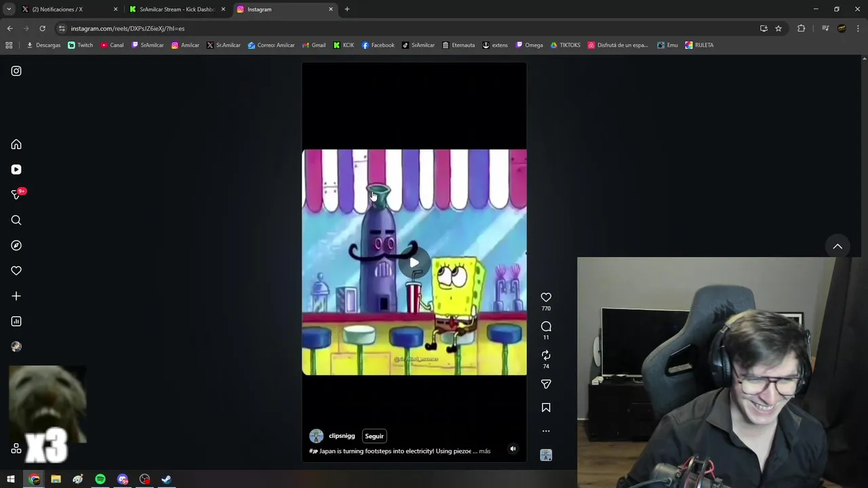Share the reel with the paper plane icon
This screenshot has height=488, width=868.
[546, 384]
